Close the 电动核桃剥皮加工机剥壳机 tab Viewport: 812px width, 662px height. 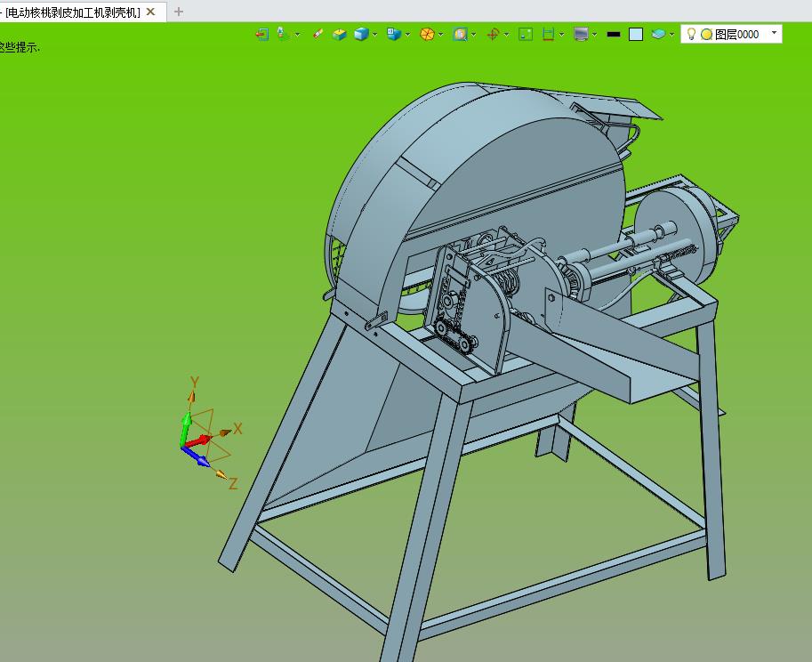pos(150,12)
